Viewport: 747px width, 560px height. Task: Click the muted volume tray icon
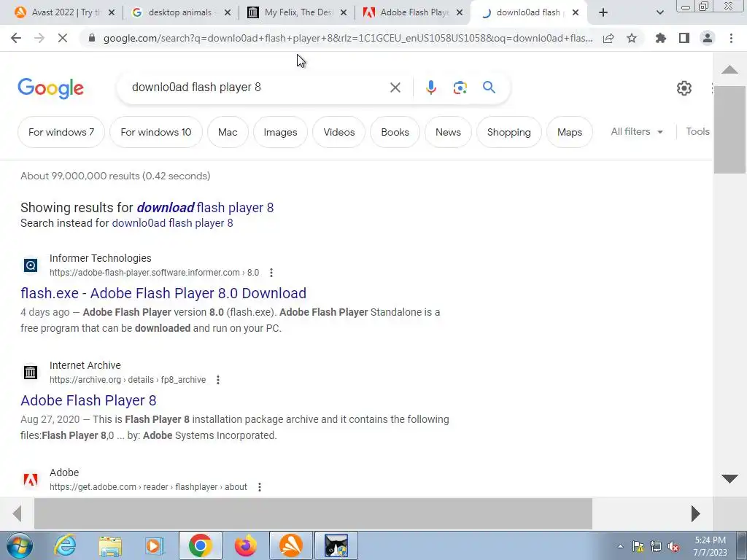(673, 547)
